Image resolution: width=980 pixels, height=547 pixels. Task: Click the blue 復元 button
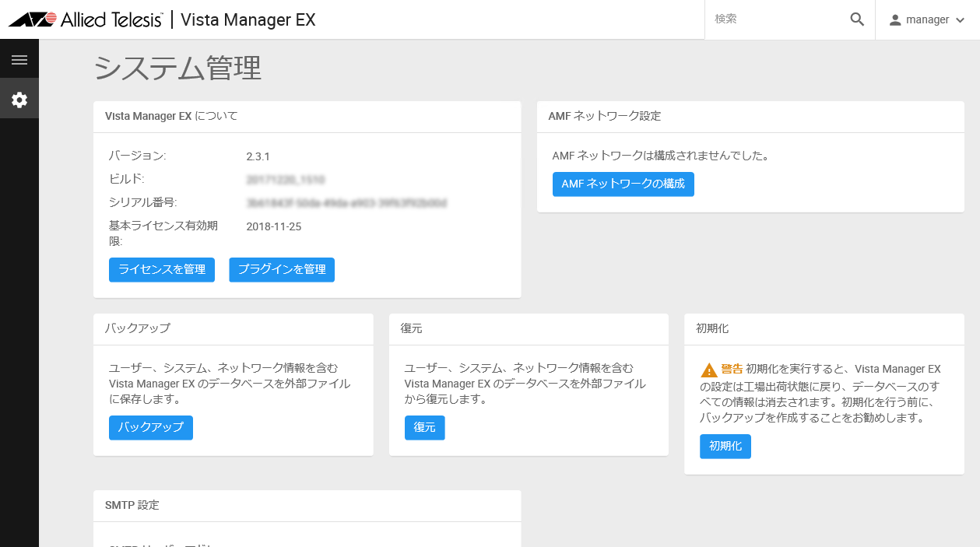[x=425, y=428]
